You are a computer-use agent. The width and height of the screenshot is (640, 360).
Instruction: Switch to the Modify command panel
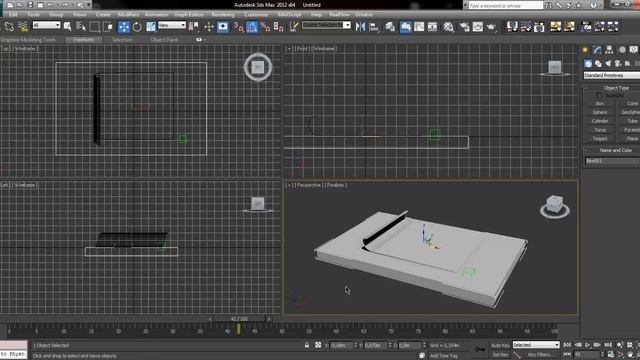(x=597, y=50)
